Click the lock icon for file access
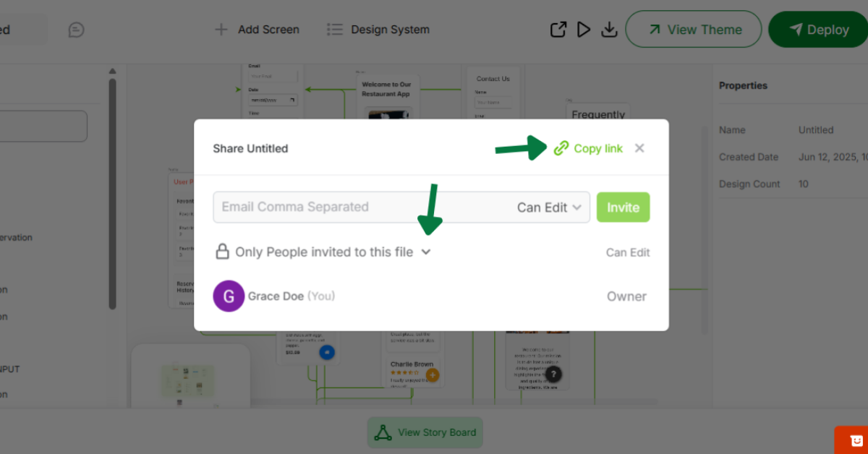The height and width of the screenshot is (454, 868). pyautogui.click(x=223, y=252)
